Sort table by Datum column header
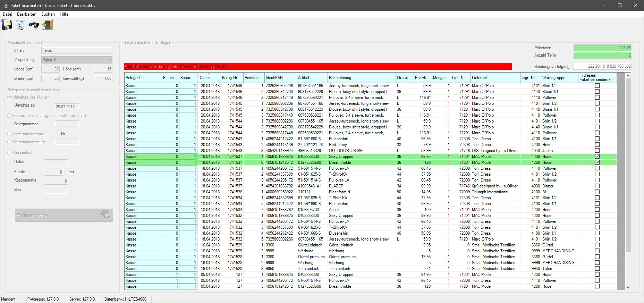Screen dimensions: 644x303 [209, 78]
